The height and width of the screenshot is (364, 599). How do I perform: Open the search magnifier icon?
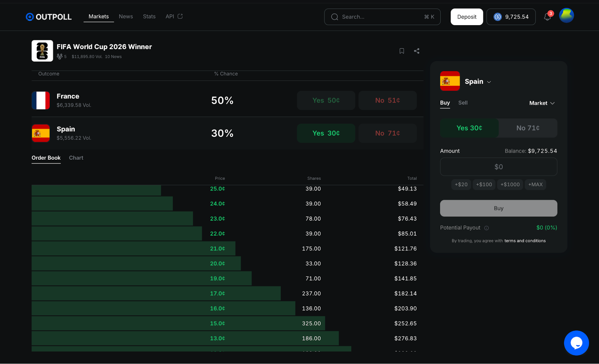click(334, 17)
